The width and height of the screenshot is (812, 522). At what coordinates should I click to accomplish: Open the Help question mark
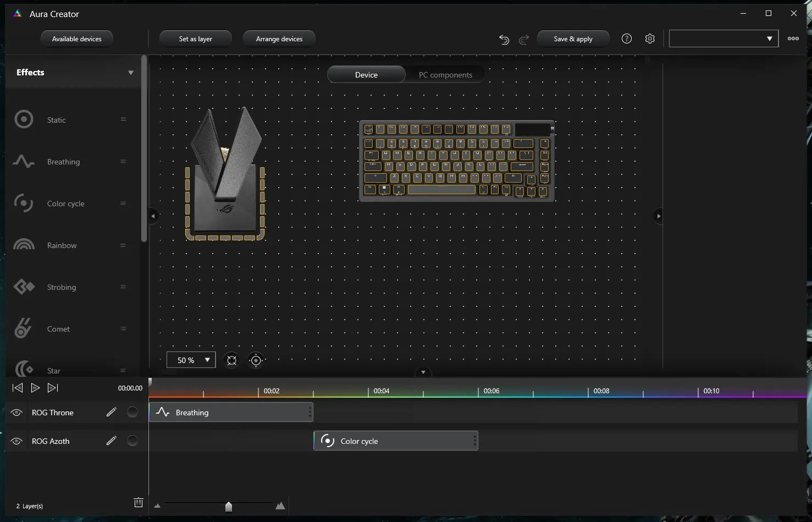[627, 39]
